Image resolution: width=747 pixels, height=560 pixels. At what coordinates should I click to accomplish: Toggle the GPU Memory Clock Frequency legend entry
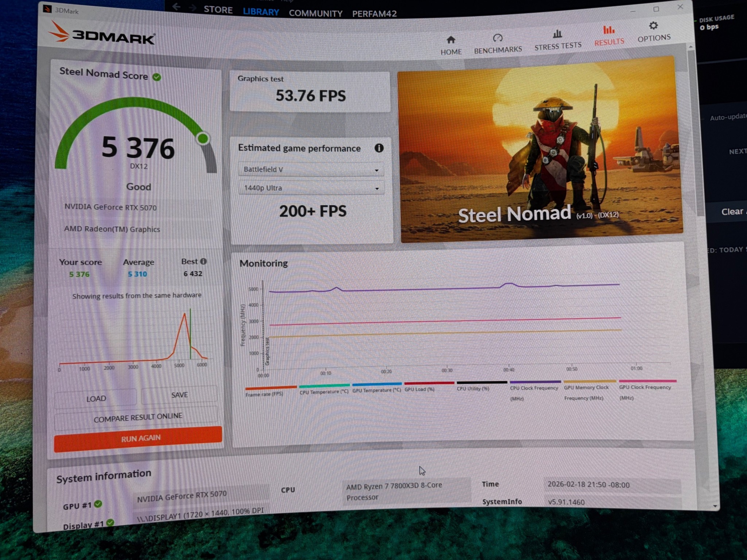[589, 390]
